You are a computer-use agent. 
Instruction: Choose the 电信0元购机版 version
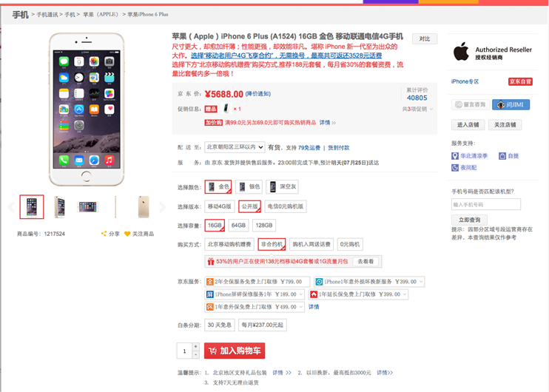[x=286, y=206]
